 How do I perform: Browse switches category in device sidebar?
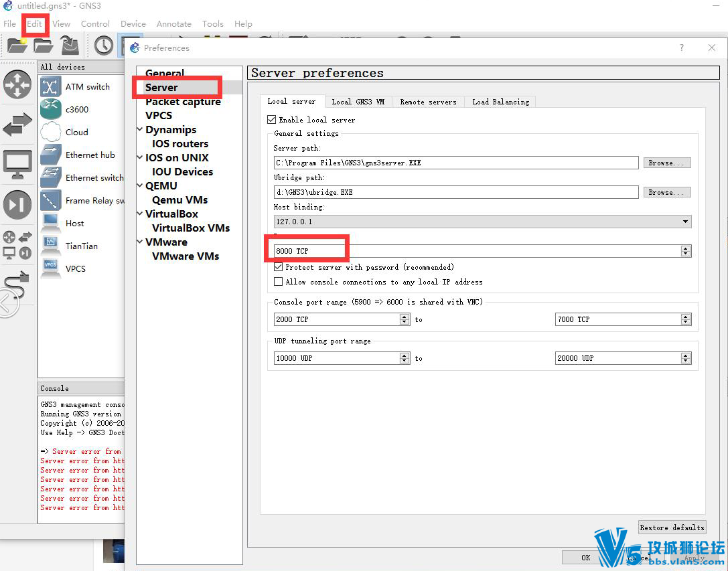pos(17,124)
